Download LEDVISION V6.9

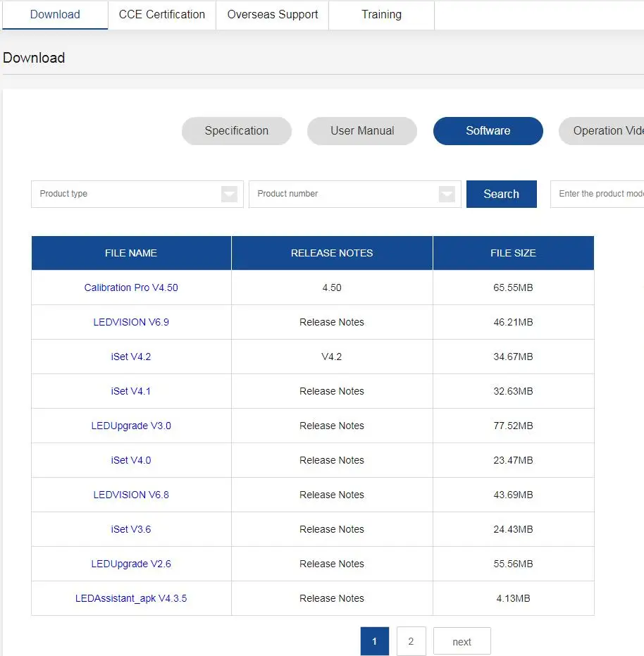pos(131,322)
